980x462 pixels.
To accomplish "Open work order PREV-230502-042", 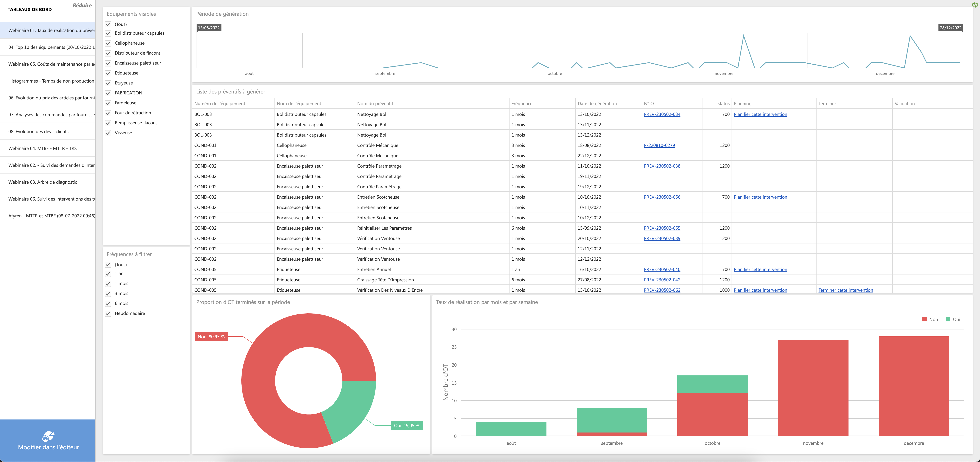I will 662,280.
